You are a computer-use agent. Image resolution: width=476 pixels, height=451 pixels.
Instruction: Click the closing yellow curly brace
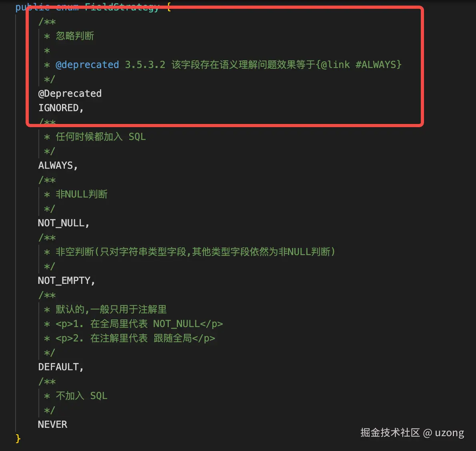(x=18, y=439)
